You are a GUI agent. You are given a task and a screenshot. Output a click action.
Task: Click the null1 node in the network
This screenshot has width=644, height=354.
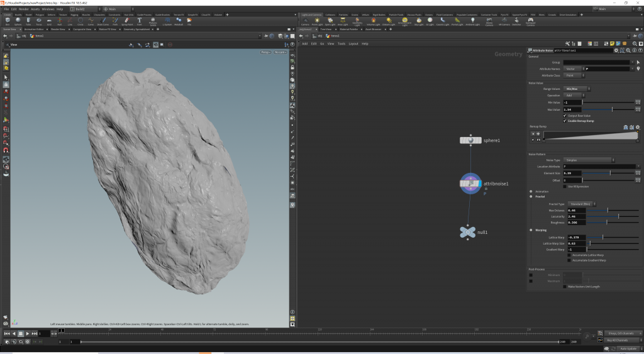pyautogui.click(x=467, y=232)
